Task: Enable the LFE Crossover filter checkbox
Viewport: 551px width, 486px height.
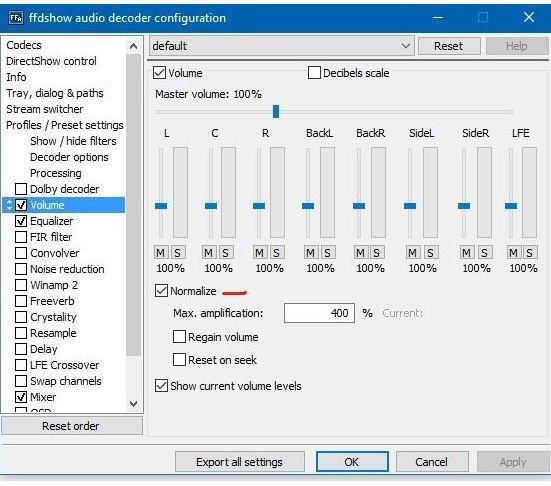Action: click(21, 365)
